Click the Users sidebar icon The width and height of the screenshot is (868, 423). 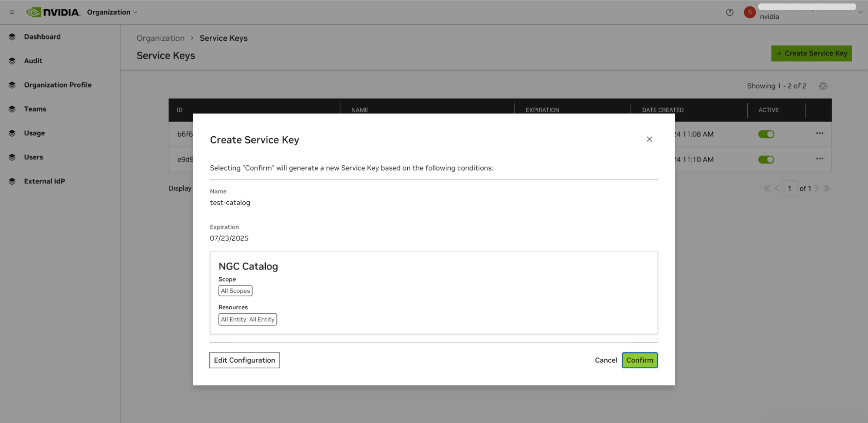tap(12, 157)
